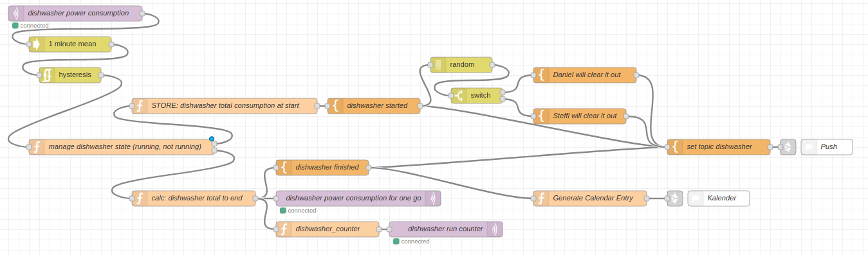Click the Kalender comment node
Screen dimensions: 868x255
[x=719, y=198]
